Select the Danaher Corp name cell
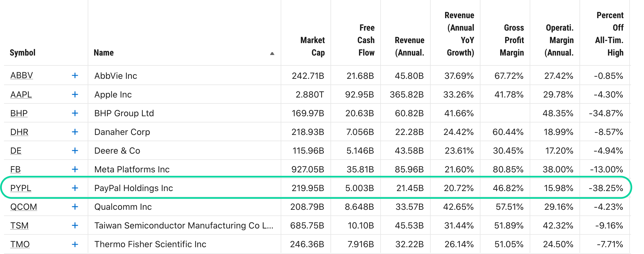Viewport: 644px width, 254px height. (122, 132)
